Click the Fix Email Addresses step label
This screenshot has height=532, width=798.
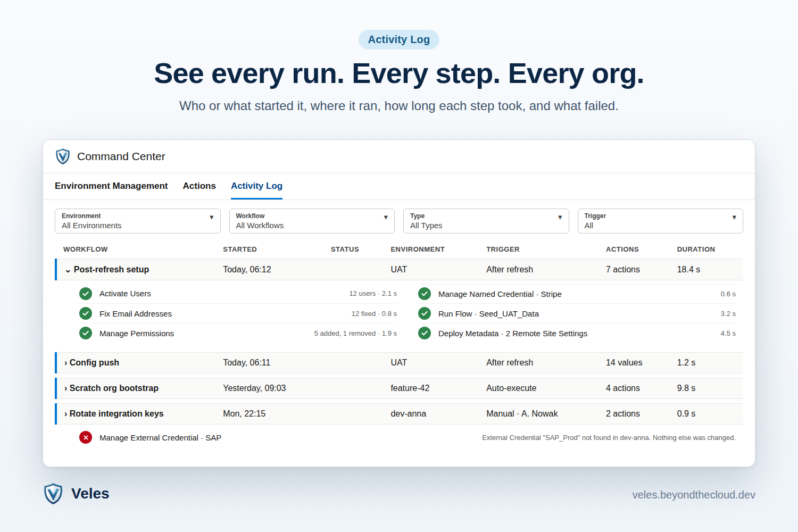pyautogui.click(x=136, y=314)
